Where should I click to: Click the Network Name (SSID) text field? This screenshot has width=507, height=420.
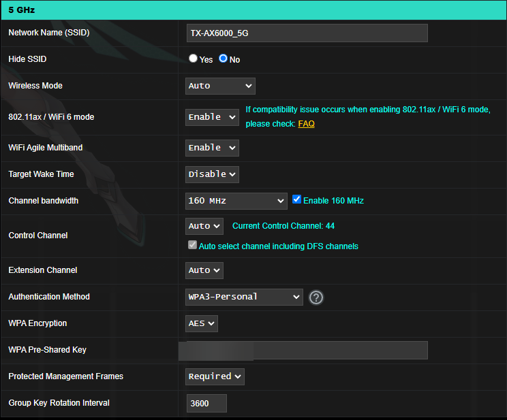[307, 33]
